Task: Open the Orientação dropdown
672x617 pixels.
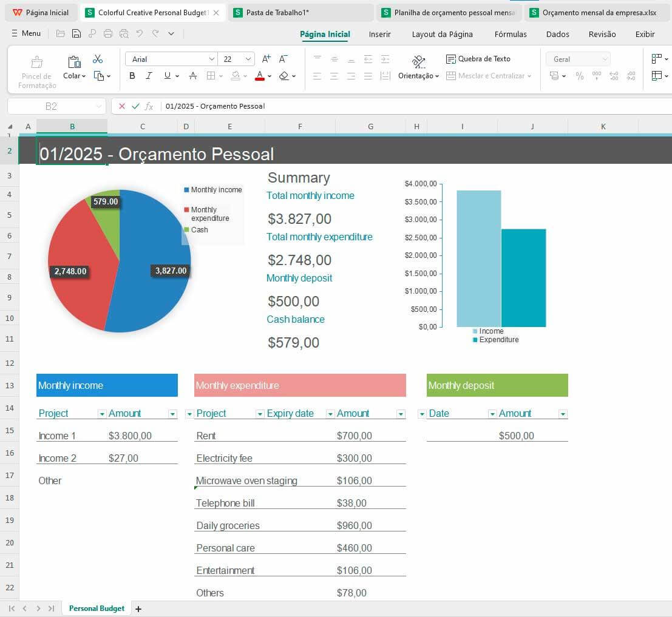Action: [x=418, y=76]
